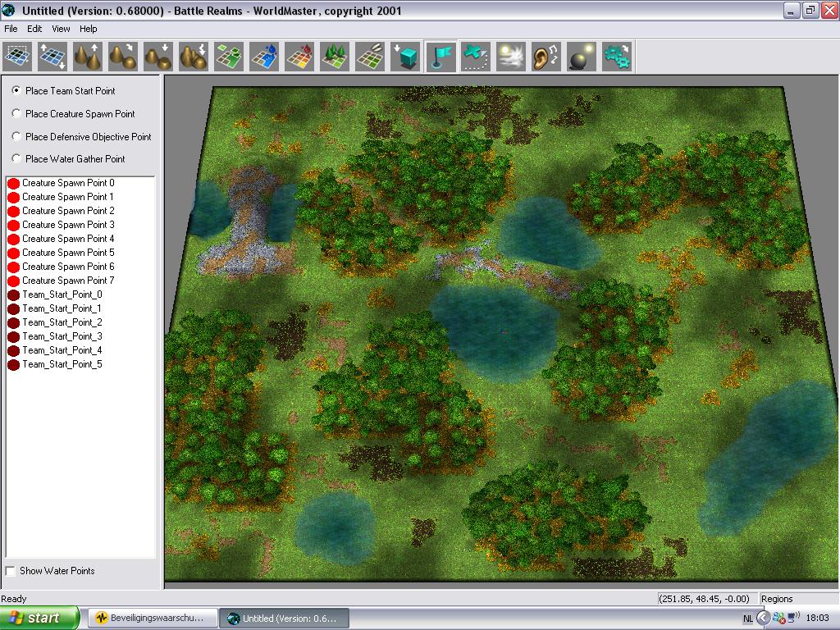840x630 pixels.
Task: Open the forest trees placement tool
Action: [335, 57]
